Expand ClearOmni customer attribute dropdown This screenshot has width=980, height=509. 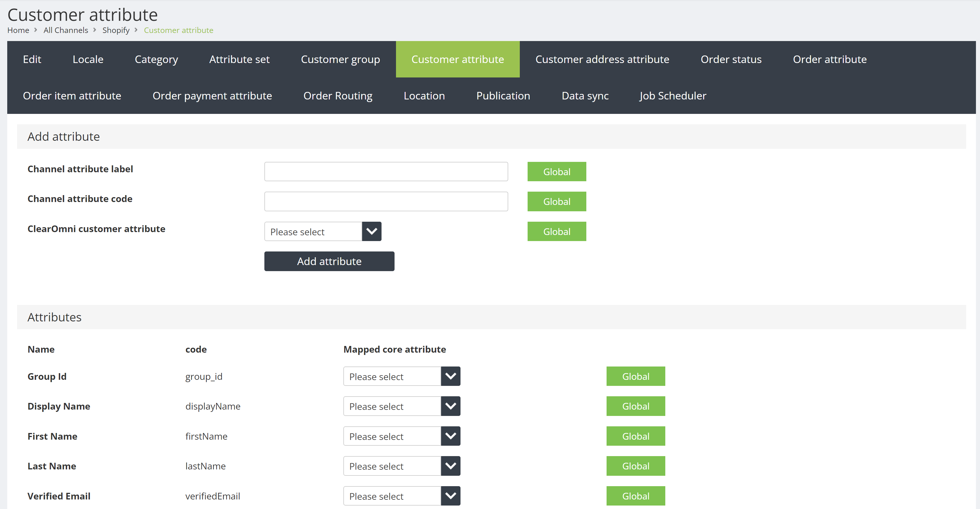coord(323,232)
